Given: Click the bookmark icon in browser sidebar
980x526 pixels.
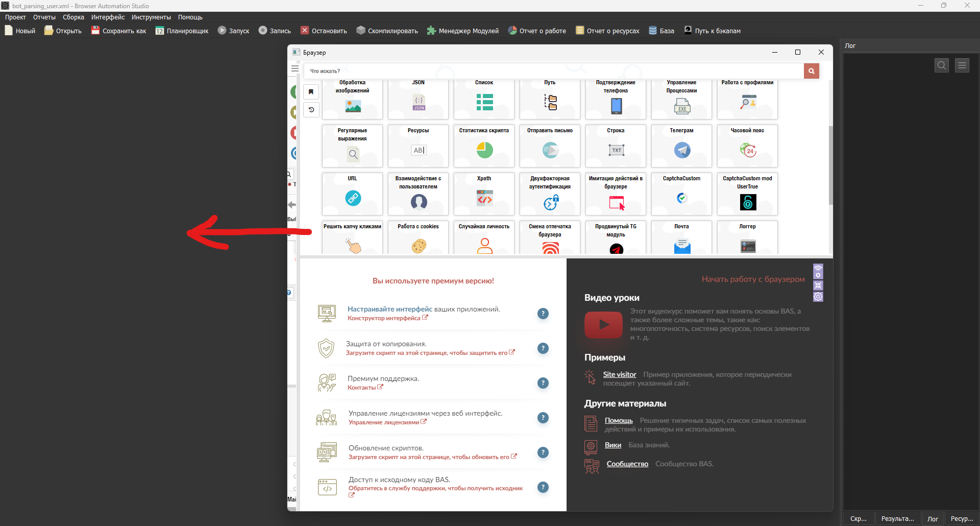Looking at the screenshot, I should pos(311,92).
